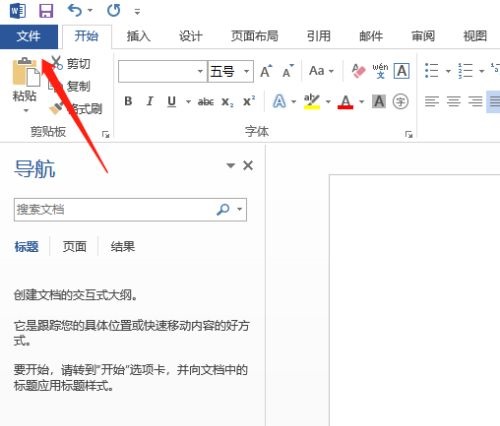Align text left
This screenshot has width=500, height=426.
[432, 101]
